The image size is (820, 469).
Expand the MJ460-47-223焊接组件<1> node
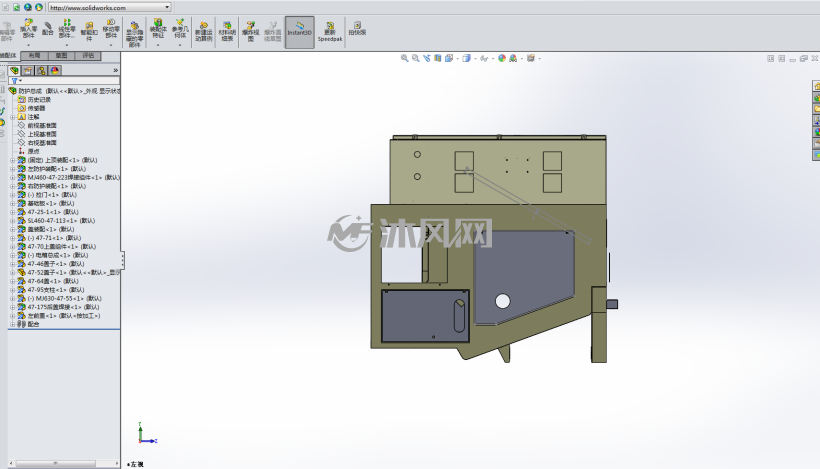click(13, 178)
